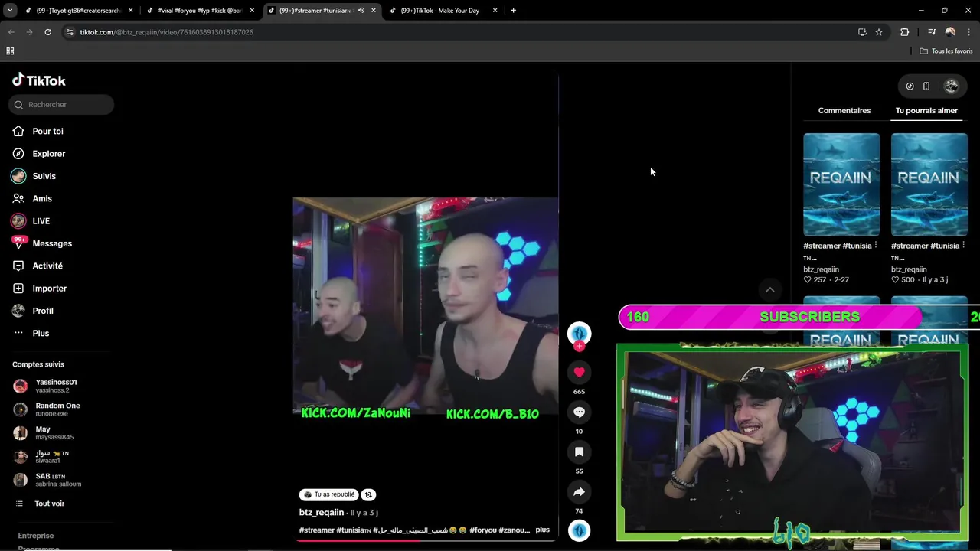
Task: Bookmark the video to favorites
Action: pos(579,452)
